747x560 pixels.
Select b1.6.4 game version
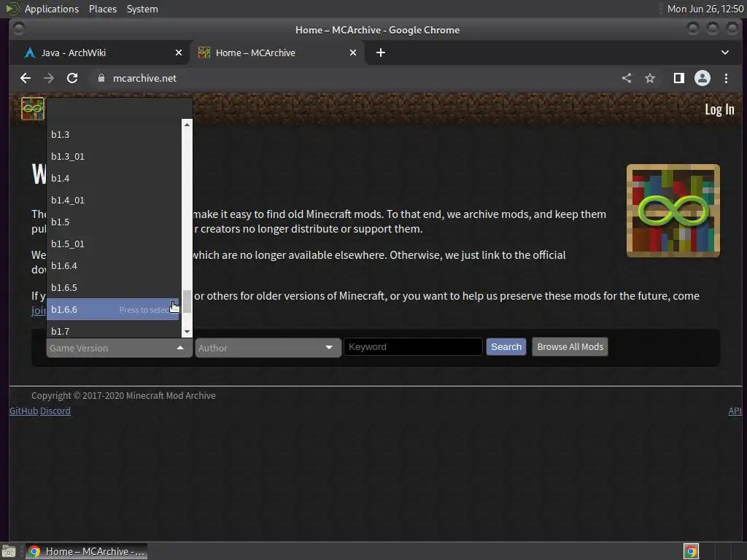pos(113,265)
